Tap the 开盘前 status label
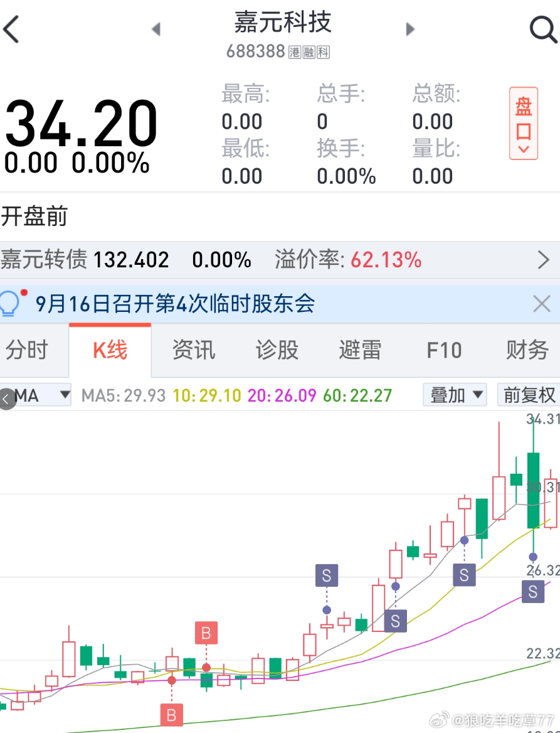 (x=34, y=217)
